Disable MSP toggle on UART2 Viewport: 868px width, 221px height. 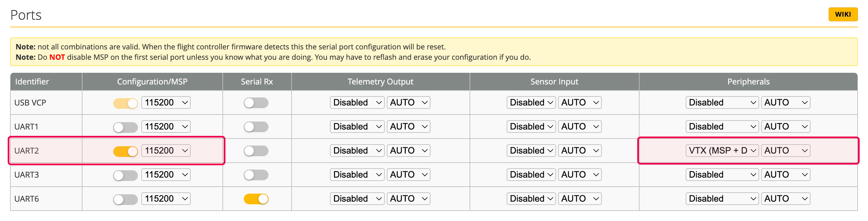click(x=125, y=151)
